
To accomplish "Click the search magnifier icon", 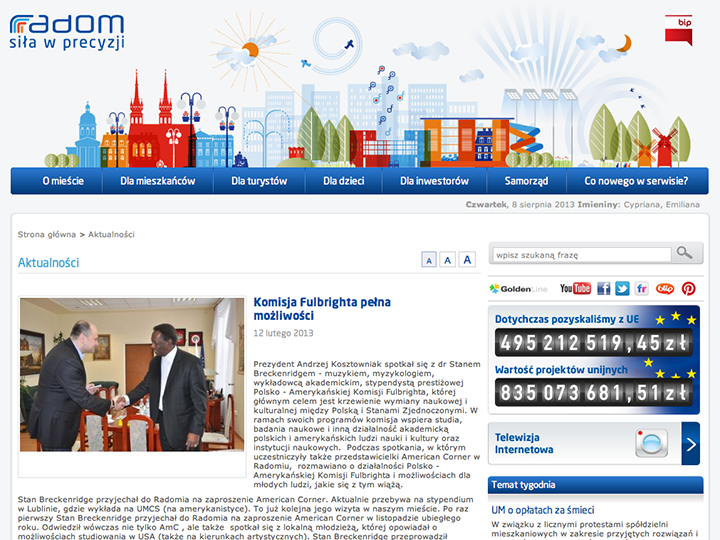I will pos(685,253).
